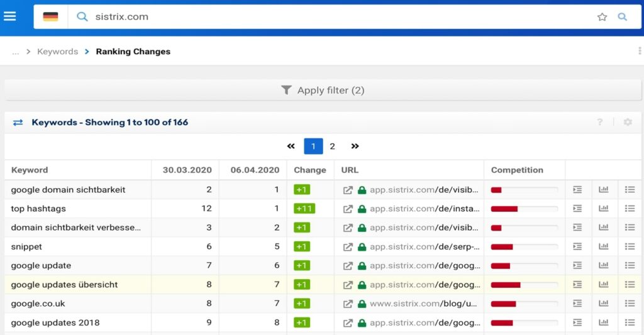
Task: Jump to last page with double right arrows
Action: click(355, 146)
